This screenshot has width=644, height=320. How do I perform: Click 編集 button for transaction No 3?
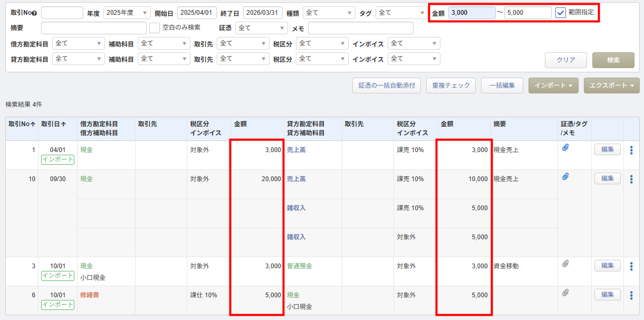pos(608,266)
